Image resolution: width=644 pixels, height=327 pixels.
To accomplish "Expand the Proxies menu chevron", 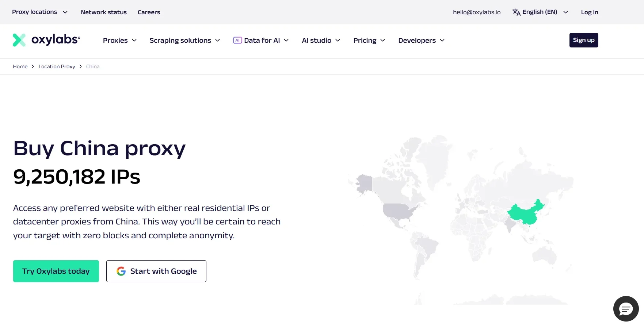I will tap(134, 40).
